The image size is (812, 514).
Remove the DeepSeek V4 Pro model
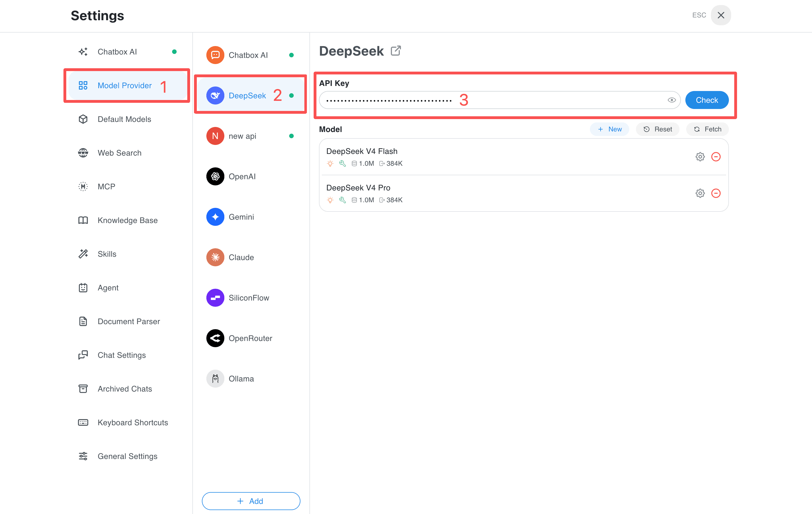pyautogui.click(x=716, y=193)
